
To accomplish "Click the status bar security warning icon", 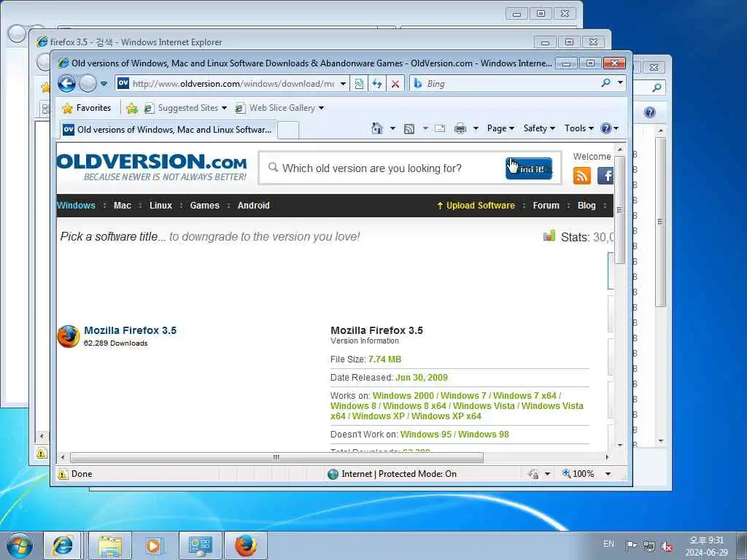I will click(x=63, y=474).
